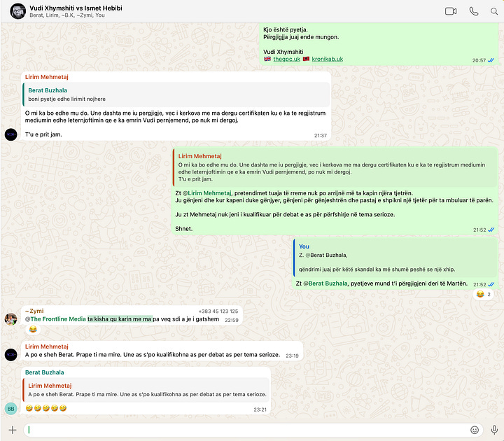Open the thegpc.uk link
504x441 pixels.
click(x=286, y=59)
